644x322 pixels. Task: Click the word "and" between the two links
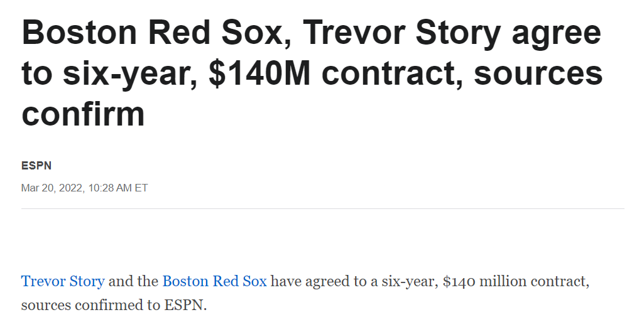pyautogui.click(x=134, y=281)
